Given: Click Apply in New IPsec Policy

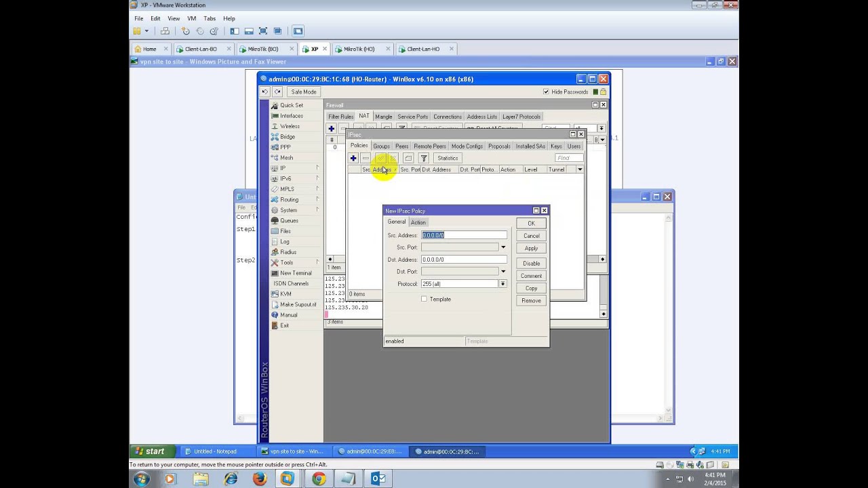Looking at the screenshot, I should point(531,248).
